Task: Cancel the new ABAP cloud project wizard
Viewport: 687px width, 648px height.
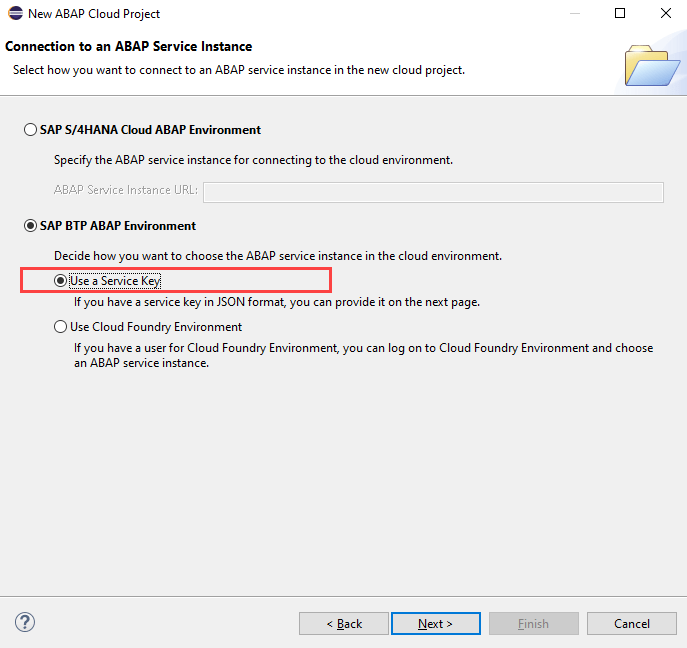Action: pos(631,623)
